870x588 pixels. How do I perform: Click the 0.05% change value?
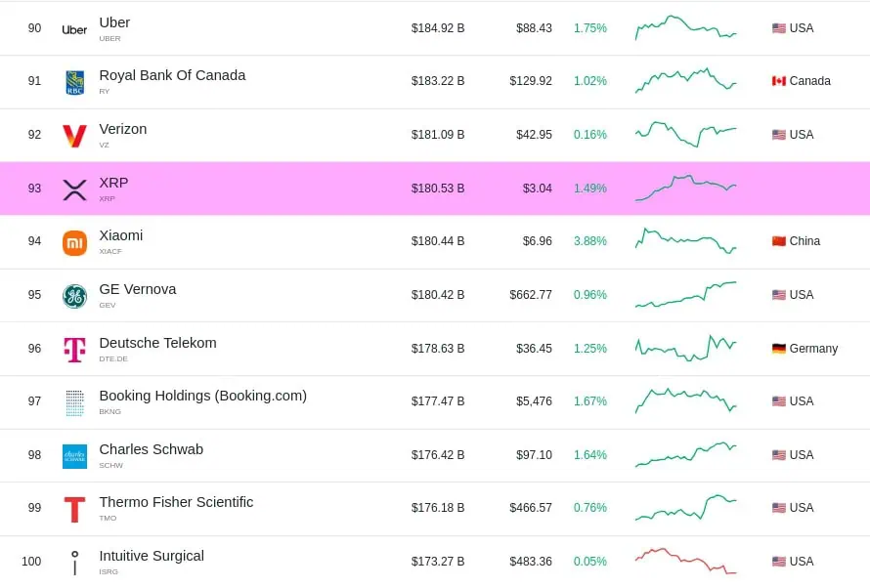pyautogui.click(x=590, y=562)
